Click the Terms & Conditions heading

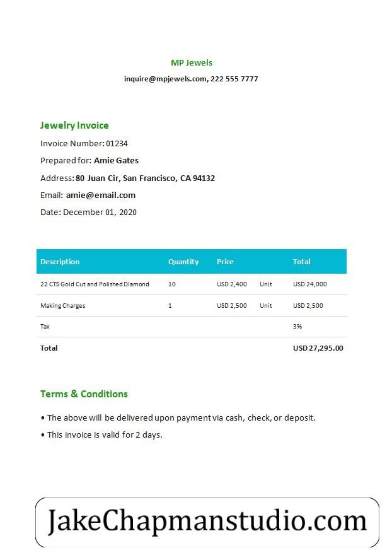pos(84,394)
